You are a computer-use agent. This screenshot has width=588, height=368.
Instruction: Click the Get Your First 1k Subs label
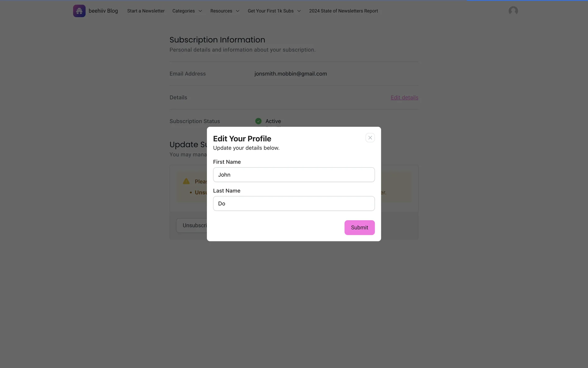pos(270,11)
